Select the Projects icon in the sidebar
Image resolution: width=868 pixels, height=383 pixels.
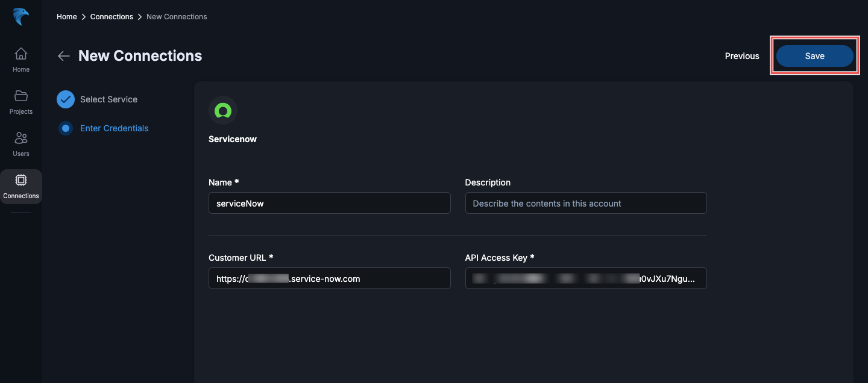point(20,101)
